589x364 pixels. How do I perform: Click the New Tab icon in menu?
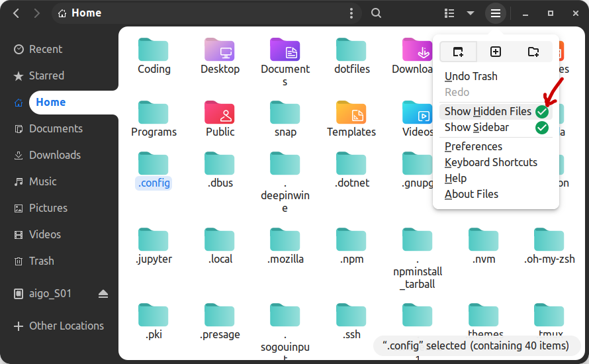pos(496,52)
